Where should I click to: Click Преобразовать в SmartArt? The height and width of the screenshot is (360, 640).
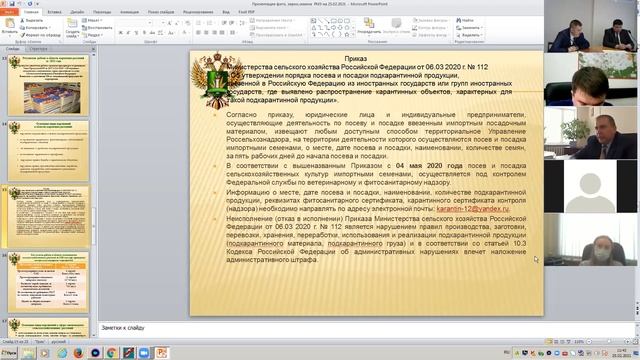pyautogui.click(x=276, y=35)
